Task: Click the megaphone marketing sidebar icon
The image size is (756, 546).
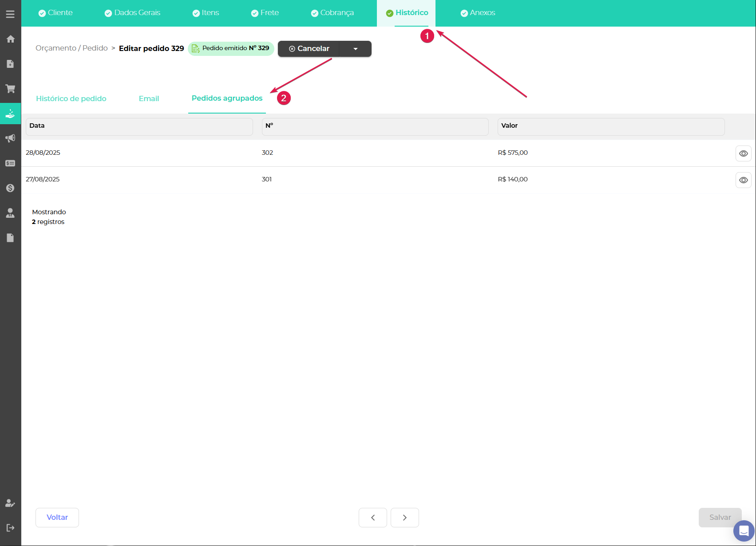Action: 10,138
